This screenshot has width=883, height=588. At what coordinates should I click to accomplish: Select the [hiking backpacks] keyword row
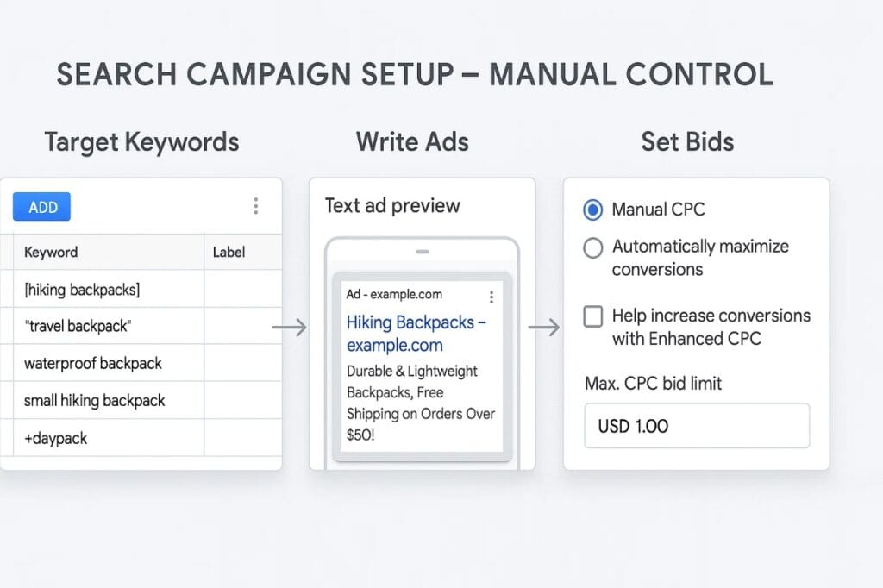82,290
